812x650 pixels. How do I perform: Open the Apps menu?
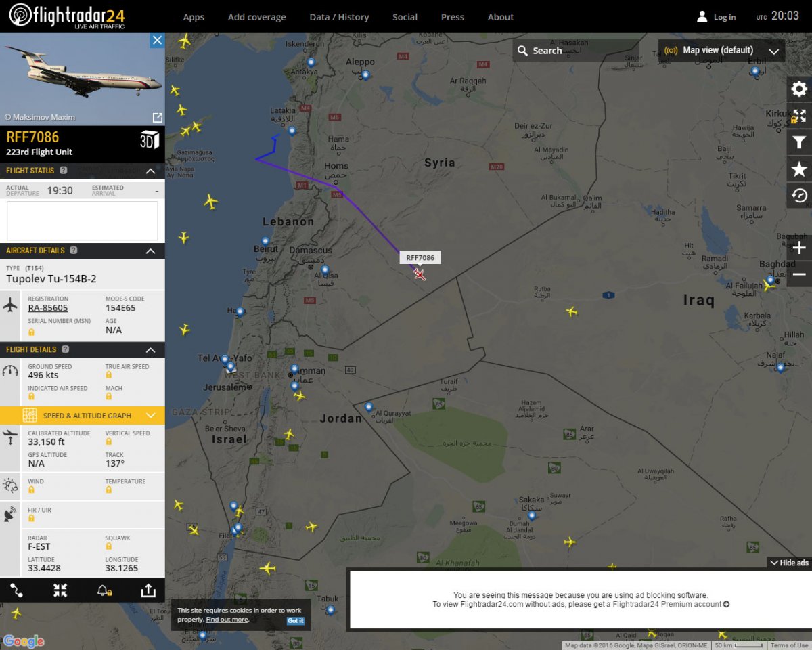click(x=194, y=17)
